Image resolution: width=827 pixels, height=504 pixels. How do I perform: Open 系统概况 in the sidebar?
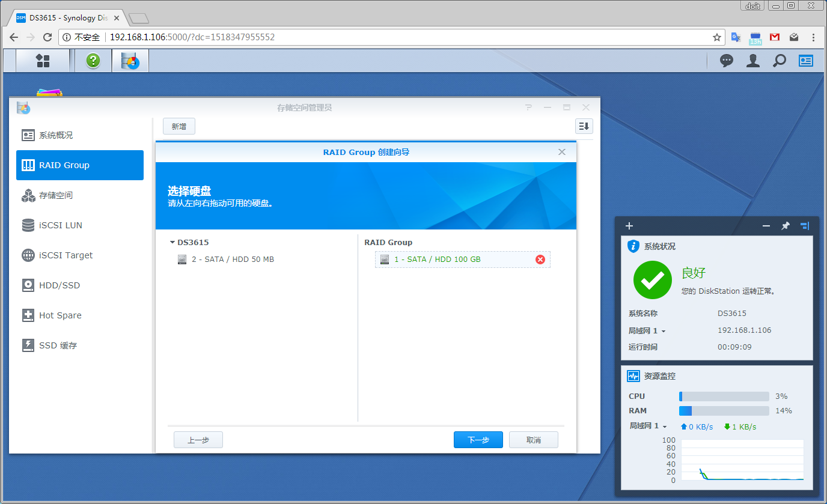(80, 135)
